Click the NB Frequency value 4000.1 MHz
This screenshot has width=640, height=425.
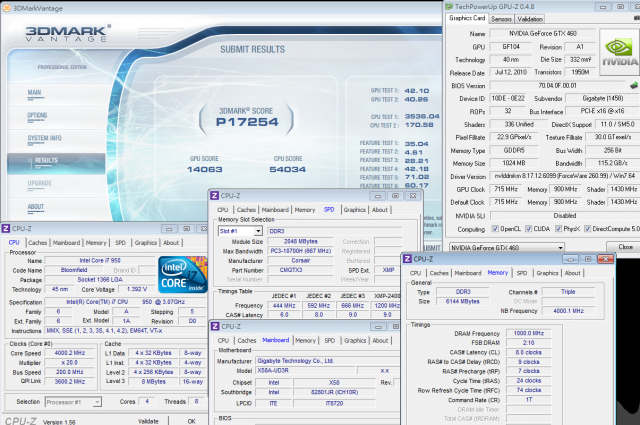(x=568, y=311)
